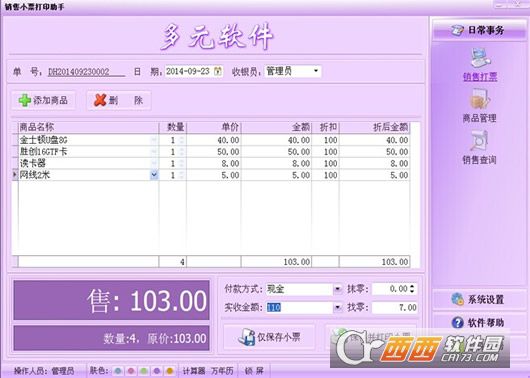Screen dimensions: 530x378
Task: Click discounted amount 5.00 in 网线2米 row
Action: (x=375, y=175)
